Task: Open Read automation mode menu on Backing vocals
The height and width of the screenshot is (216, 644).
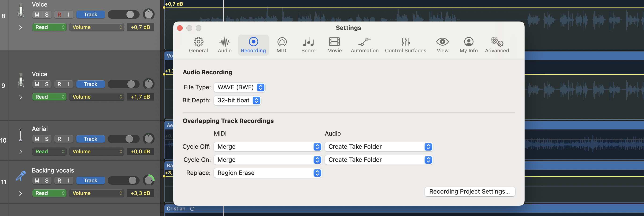Action: point(49,193)
